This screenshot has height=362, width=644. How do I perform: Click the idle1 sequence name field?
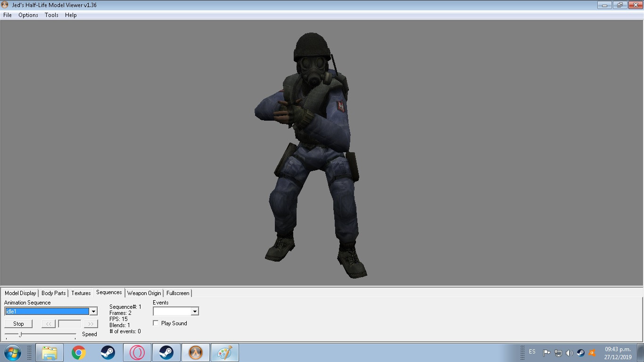tap(47, 312)
